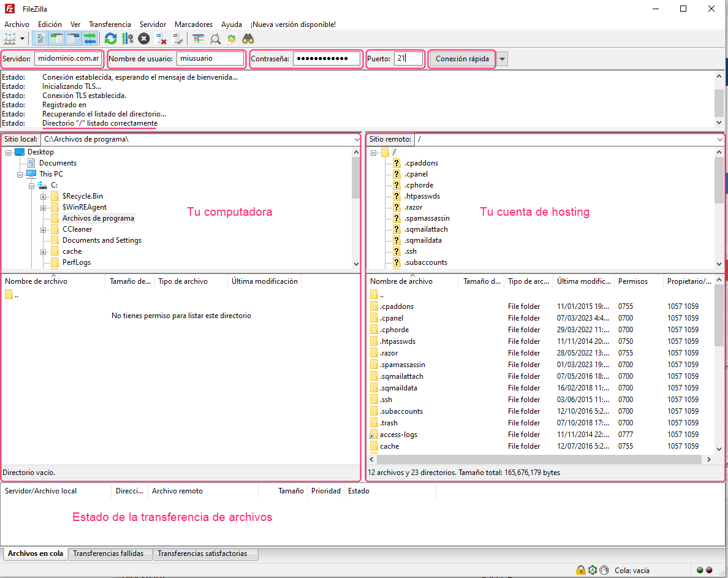This screenshot has height=578, width=728.
Task: Cancel the current operation
Action: 144,39
